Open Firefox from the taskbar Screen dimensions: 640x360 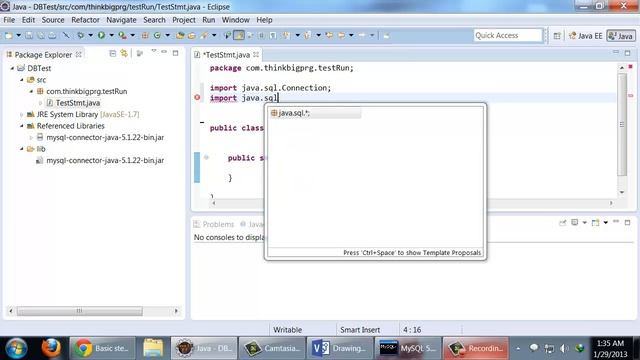coord(51,348)
